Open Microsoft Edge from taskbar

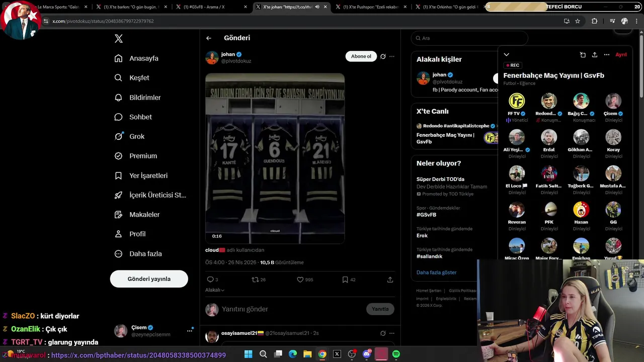(x=293, y=354)
